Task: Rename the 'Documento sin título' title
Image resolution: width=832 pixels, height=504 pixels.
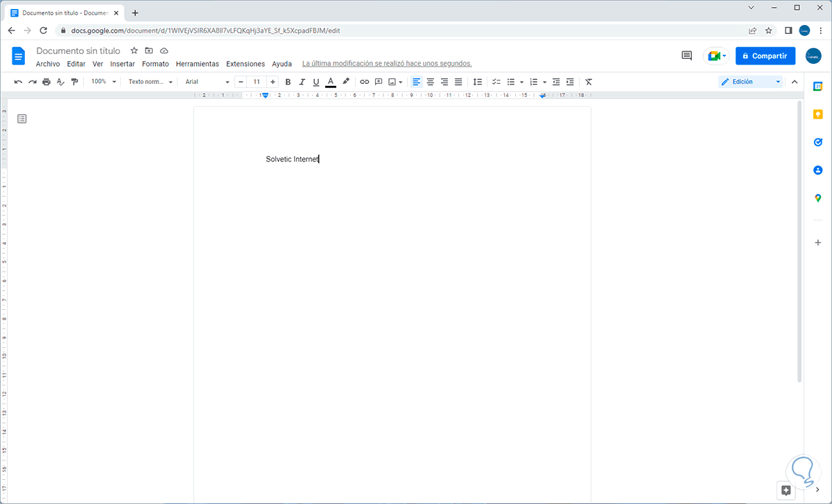Action: tap(78, 51)
